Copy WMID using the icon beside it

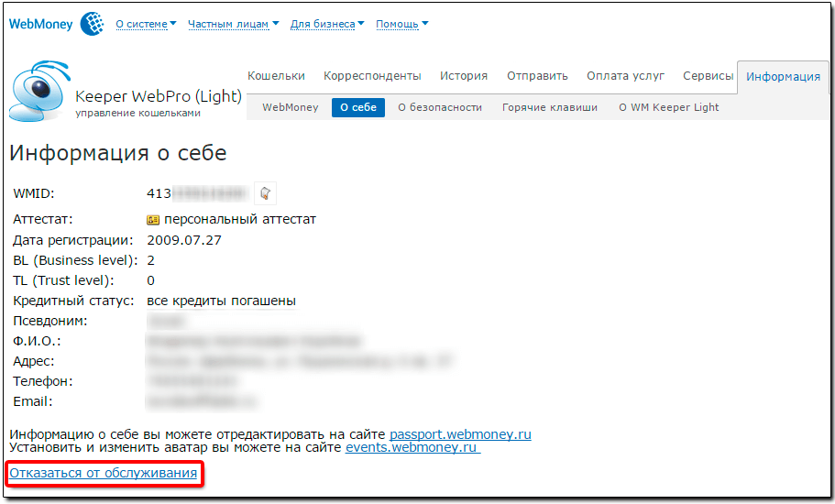coord(265,193)
